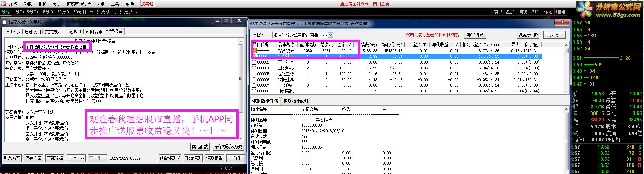Select the 5分钟 chart period
Viewport: 644px width, 174px height.
pos(32,12)
